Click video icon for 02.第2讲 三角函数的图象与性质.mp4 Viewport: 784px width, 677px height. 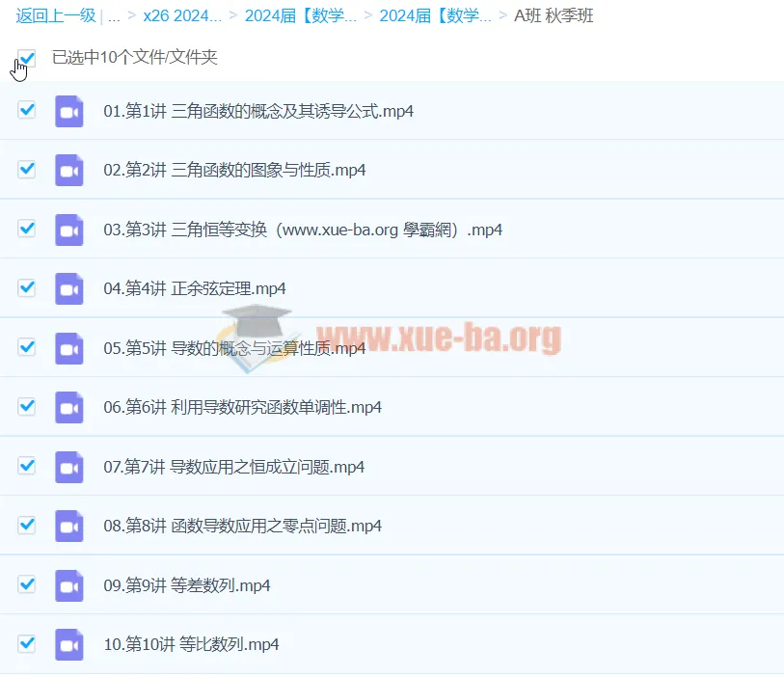(x=69, y=170)
